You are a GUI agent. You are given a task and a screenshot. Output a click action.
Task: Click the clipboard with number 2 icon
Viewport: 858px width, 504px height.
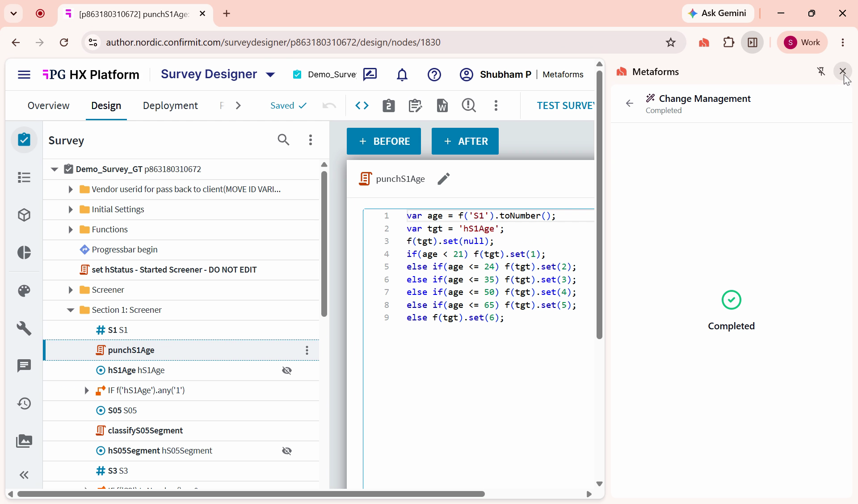(389, 105)
